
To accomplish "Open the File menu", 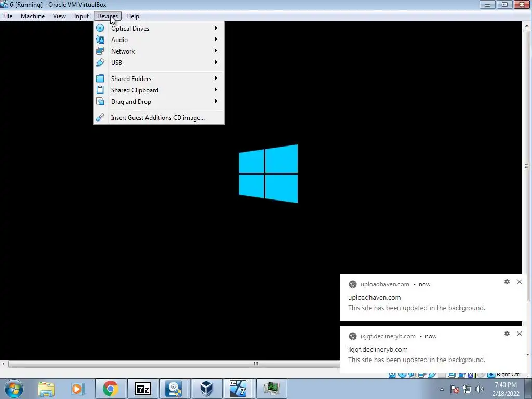I will pyautogui.click(x=8, y=16).
